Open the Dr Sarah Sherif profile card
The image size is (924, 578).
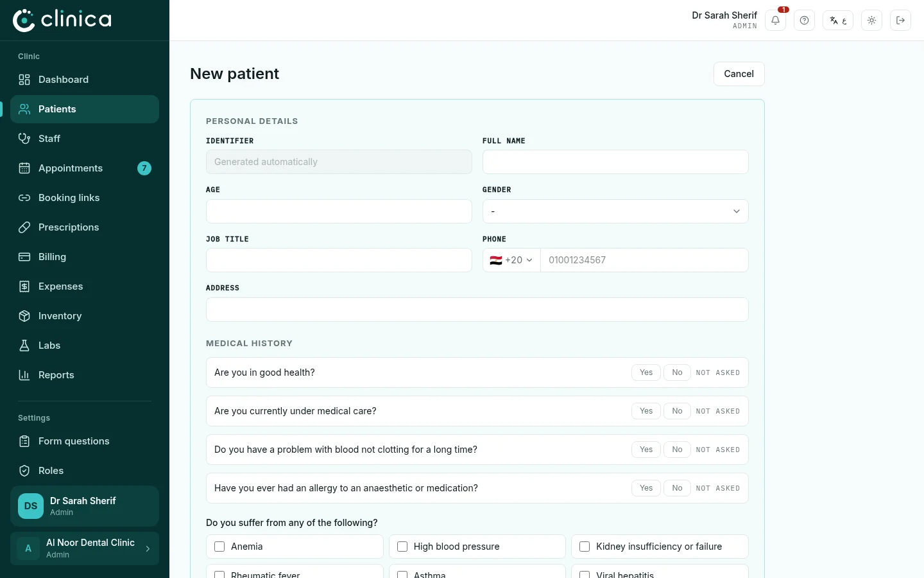pos(85,506)
